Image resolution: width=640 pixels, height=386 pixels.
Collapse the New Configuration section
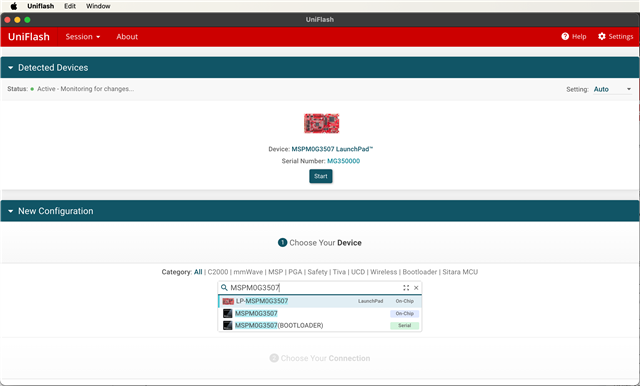pos(10,211)
